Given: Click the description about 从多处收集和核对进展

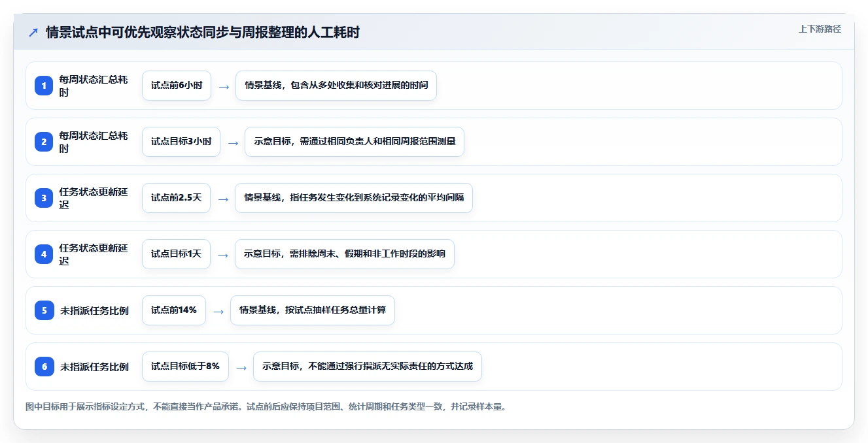Looking at the screenshot, I should 336,86.
